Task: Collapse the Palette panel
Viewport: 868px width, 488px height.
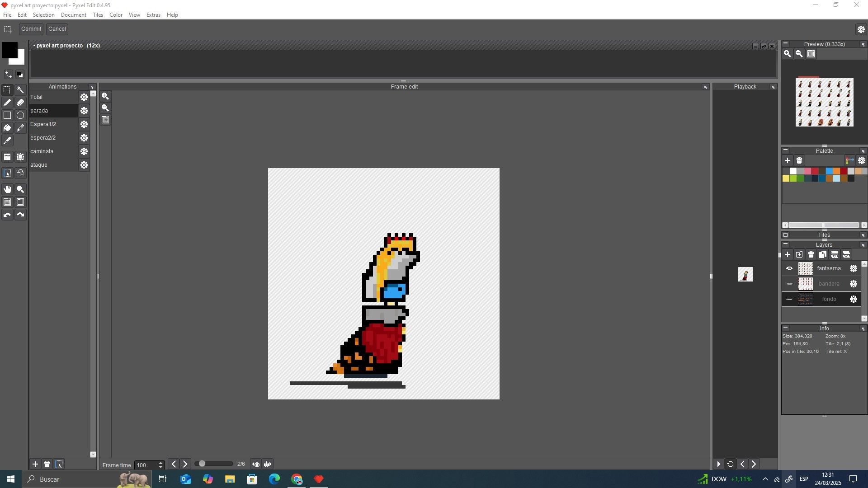Action: pyautogui.click(x=786, y=150)
